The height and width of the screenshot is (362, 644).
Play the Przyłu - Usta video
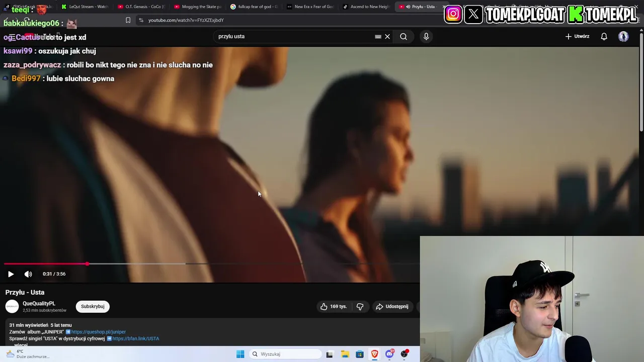[x=11, y=274]
